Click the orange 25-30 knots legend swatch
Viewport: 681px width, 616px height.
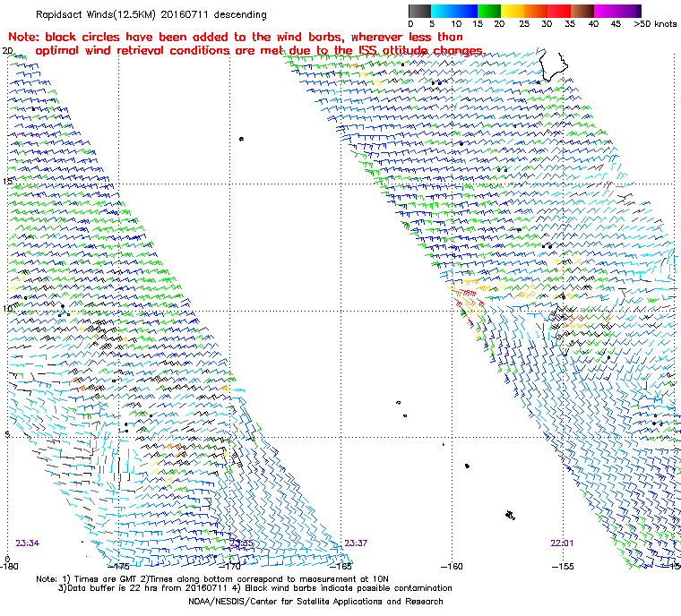[x=537, y=11]
